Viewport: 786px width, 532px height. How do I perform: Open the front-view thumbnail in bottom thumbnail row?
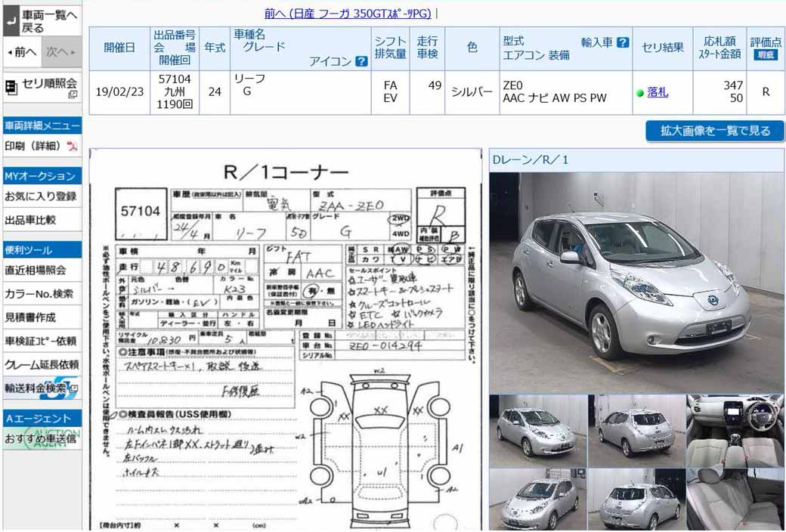[538, 500]
